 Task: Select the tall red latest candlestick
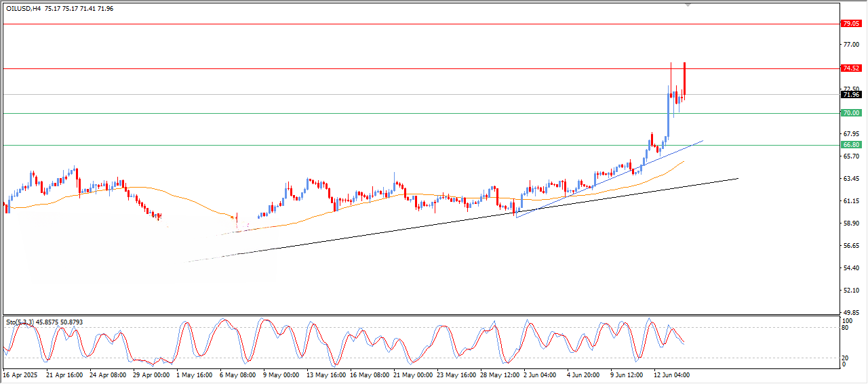684,78
